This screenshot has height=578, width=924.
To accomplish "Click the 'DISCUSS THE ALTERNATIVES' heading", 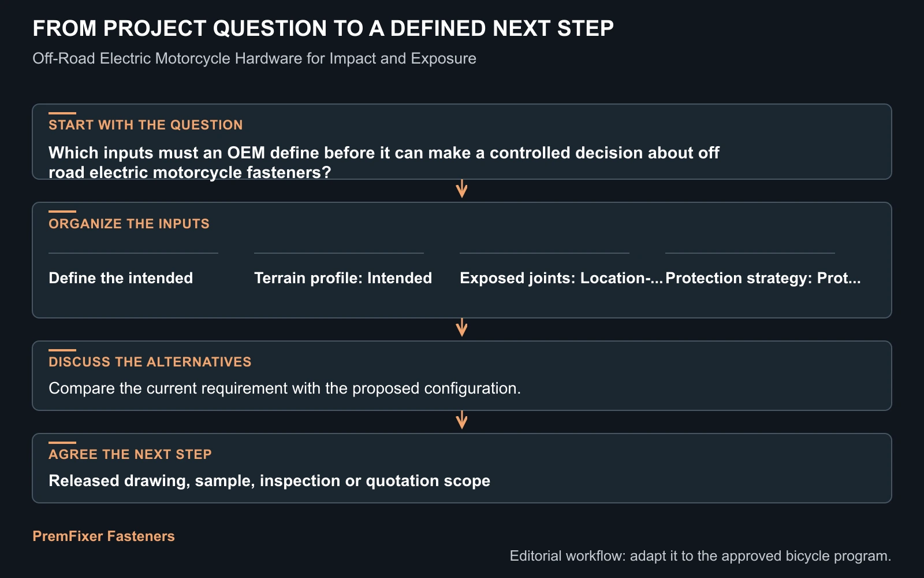I will (150, 362).
